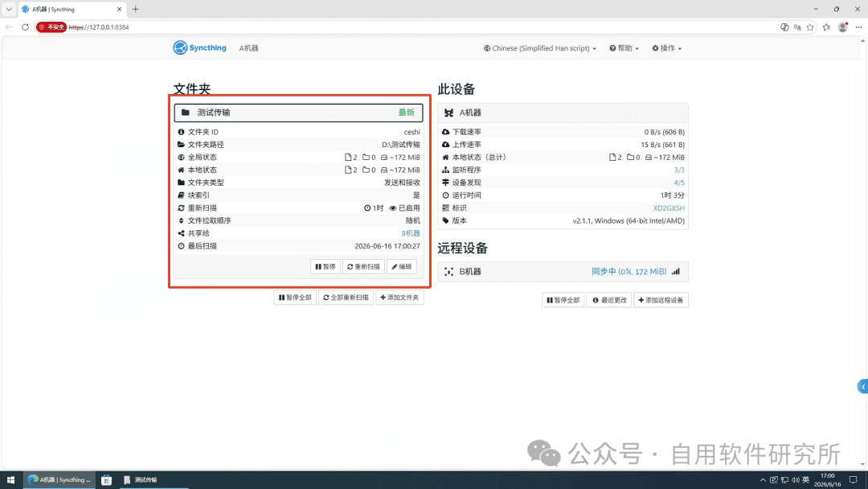Click the 最新 up-to-date status label
Viewport: 868px width, 489px height.
(x=407, y=113)
